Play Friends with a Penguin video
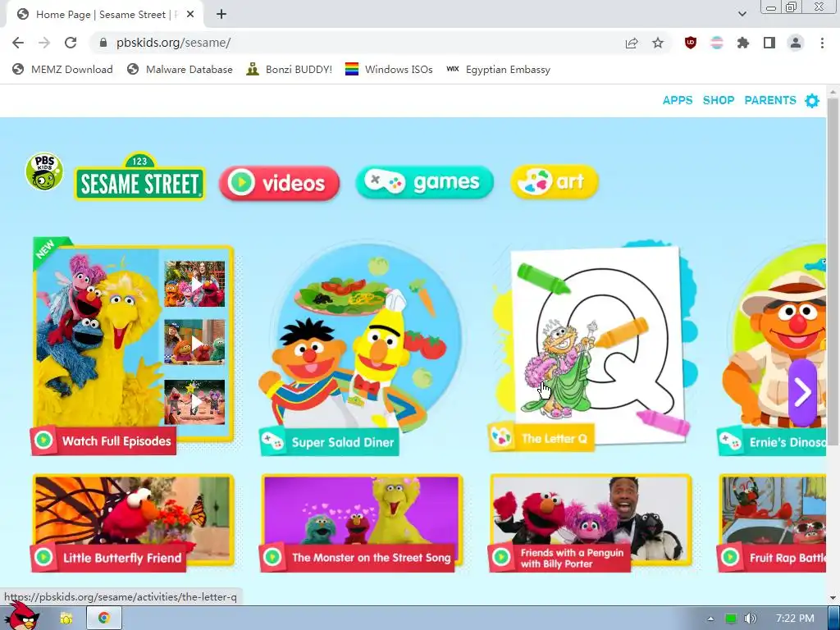The height and width of the screenshot is (630, 840). click(591, 523)
